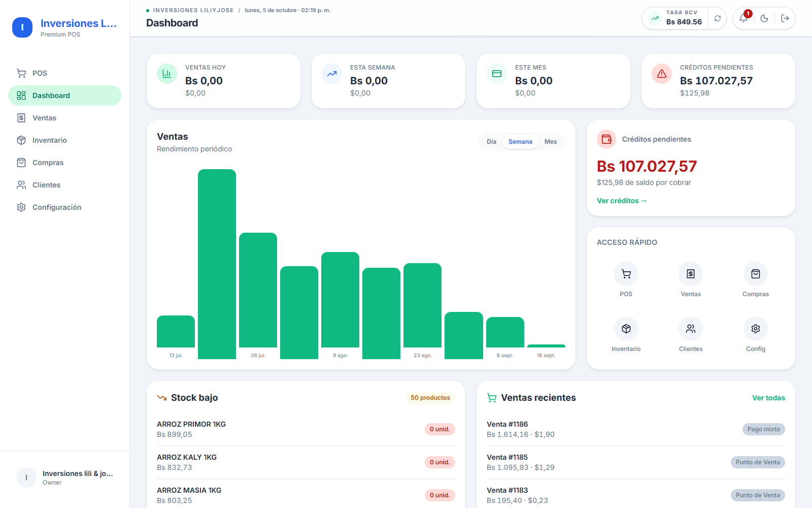Open Compras quick access shortcut

click(x=756, y=279)
